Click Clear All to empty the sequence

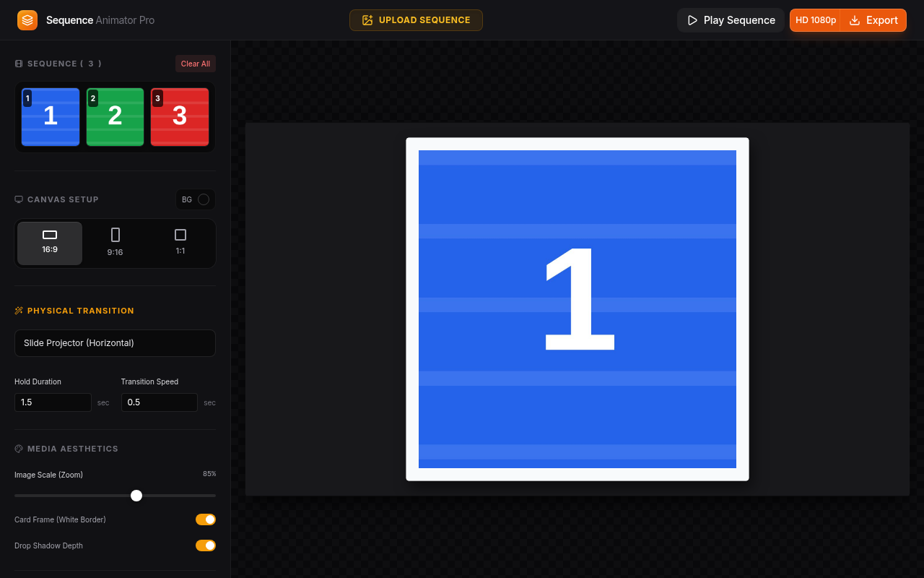[196, 64]
